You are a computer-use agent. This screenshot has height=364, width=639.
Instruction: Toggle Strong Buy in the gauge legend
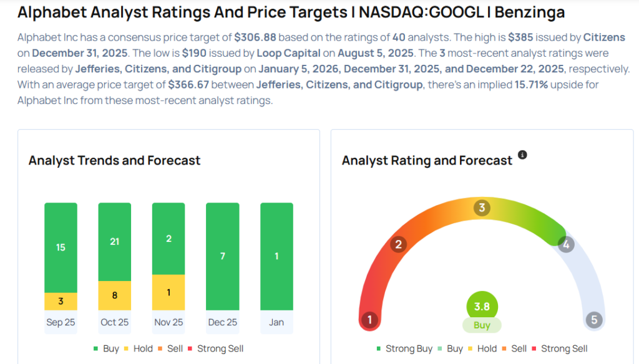point(404,348)
